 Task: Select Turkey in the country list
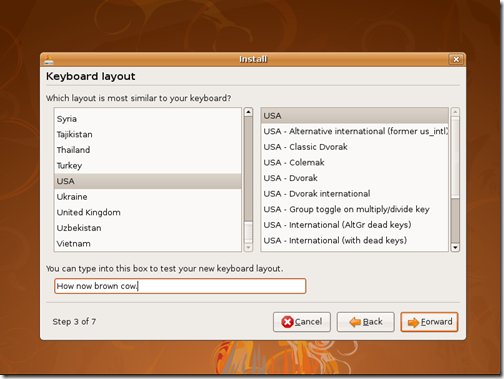pos(148,166)
